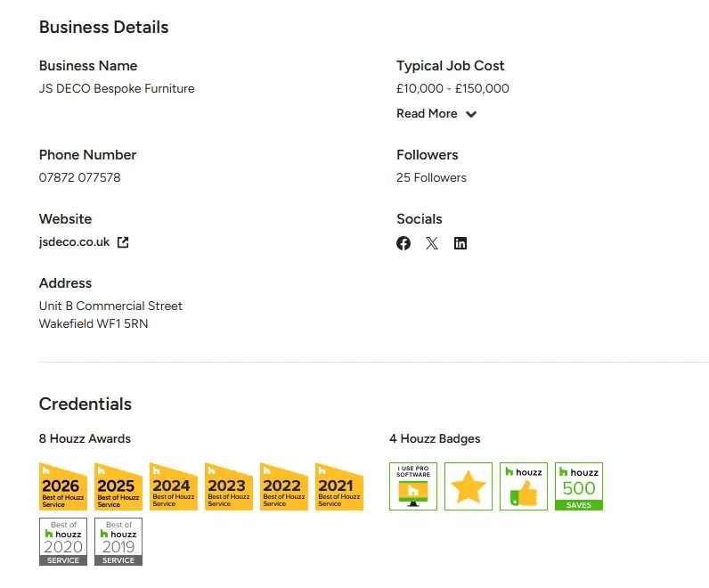Visit the jsdeco.co.uk website link
Image resolution: width=709 pixels, height=588 pixels.
(x=75, y=242)
